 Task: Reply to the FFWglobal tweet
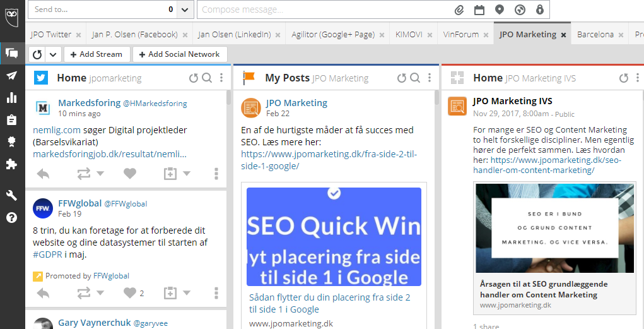pyautogui.click(x=43, y=293)
